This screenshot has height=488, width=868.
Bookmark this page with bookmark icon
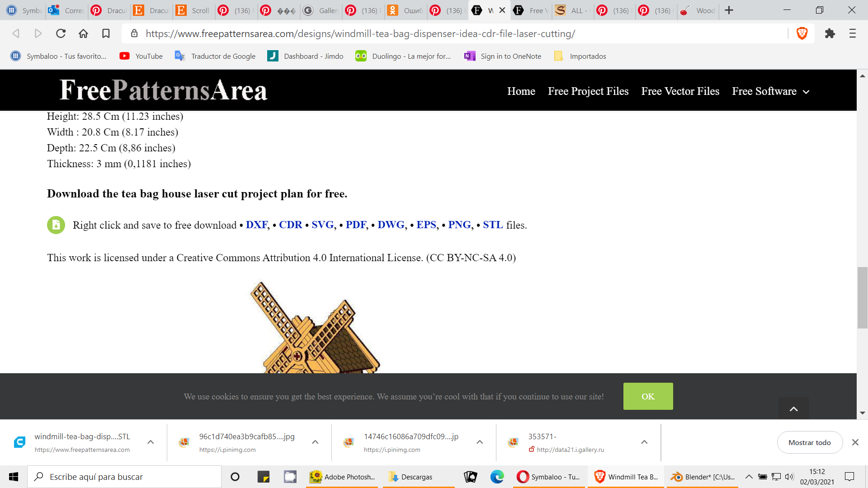point(106,33)
